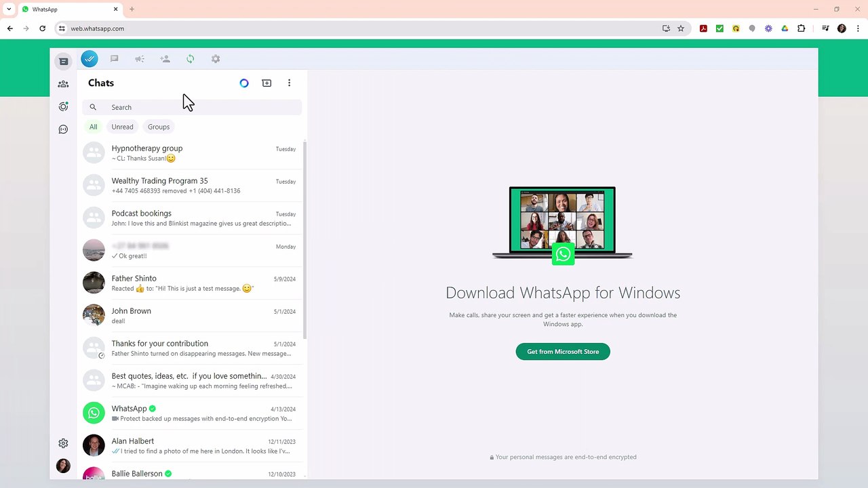Open the Chrome profile avatar
The height and width of the screenshot is (488, 868).
click(x=842, y=28)
